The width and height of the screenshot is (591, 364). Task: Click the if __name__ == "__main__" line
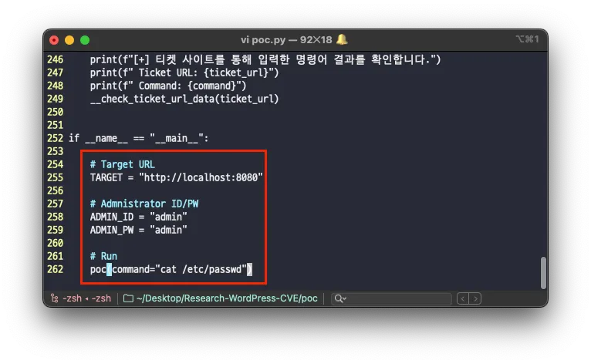point(138,138)
